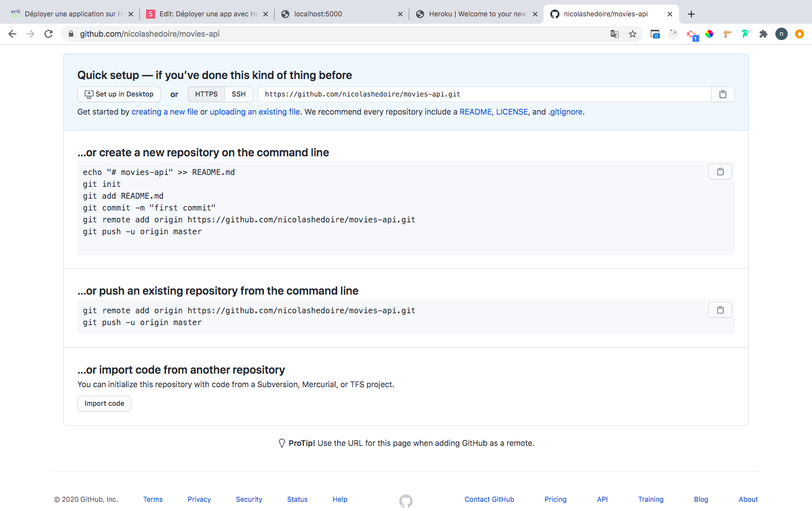Click the Import code button
This screenshot has height=508, width=812.
(x=104, y=404)
